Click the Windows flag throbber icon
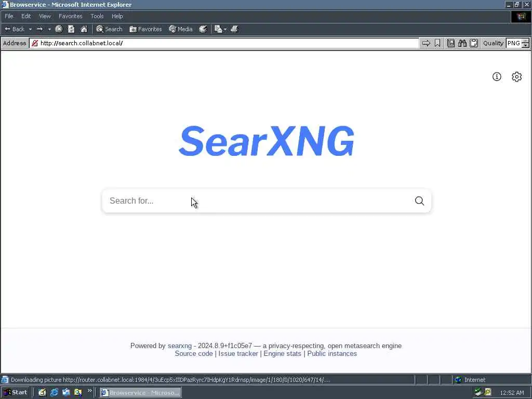532x399 pixels. 521,16
